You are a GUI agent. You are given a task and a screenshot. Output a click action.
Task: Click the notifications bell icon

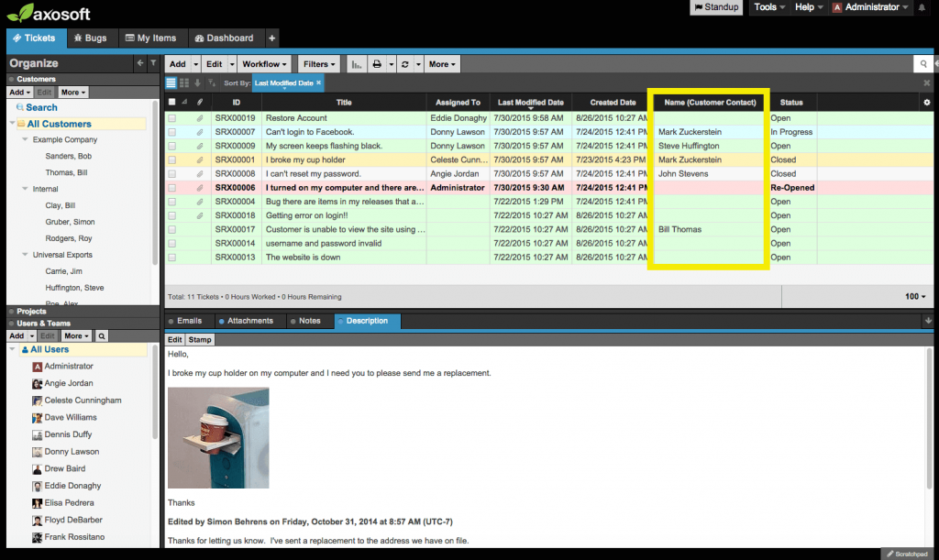[x=922, y=7]
